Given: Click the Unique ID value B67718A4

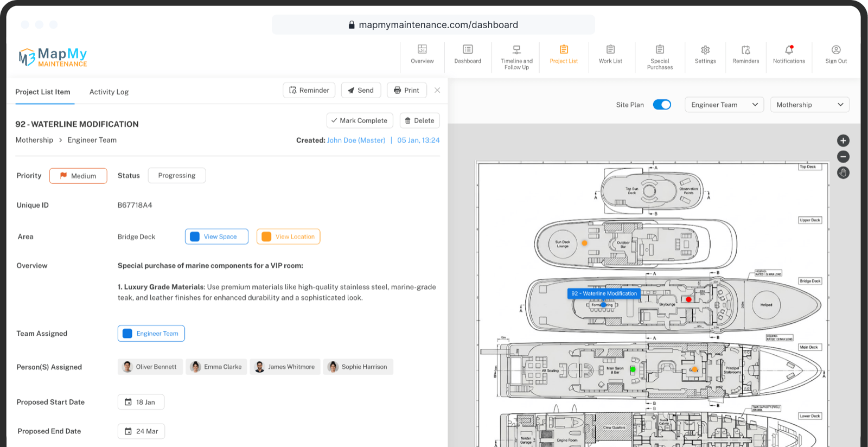Looking at the screenshot, I should pyautogui.click(x=135, y=205).
